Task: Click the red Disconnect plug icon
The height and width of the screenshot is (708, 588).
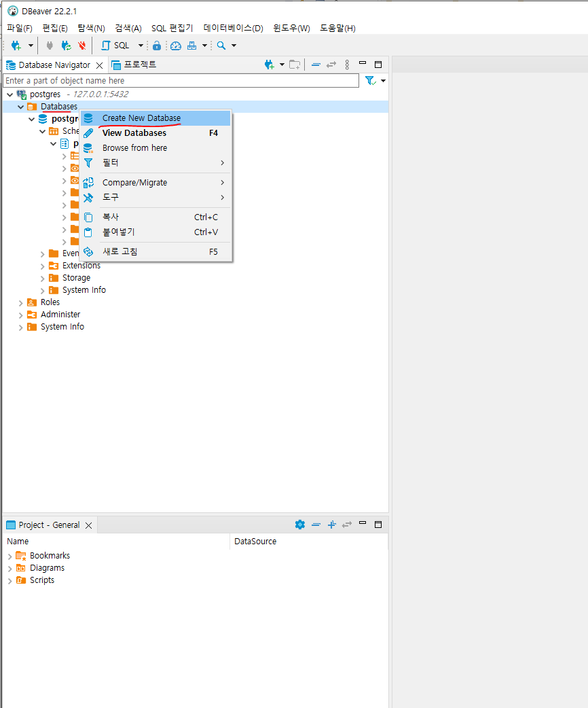Action: [81, 46]
